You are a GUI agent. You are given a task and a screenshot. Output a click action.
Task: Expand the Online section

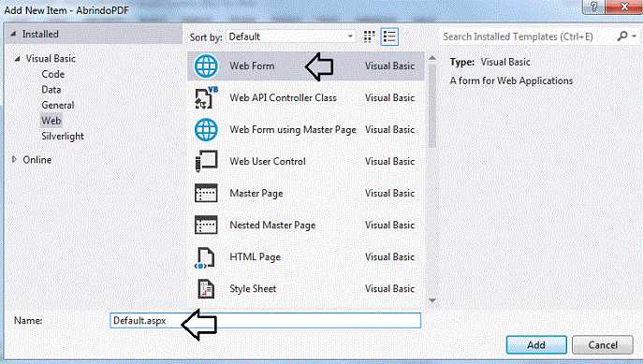14,159
